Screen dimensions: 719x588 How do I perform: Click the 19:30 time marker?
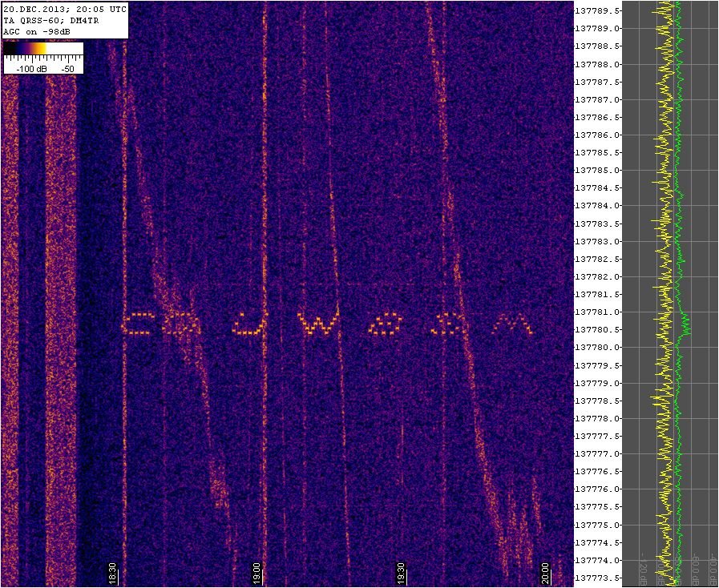coord(401,574)
